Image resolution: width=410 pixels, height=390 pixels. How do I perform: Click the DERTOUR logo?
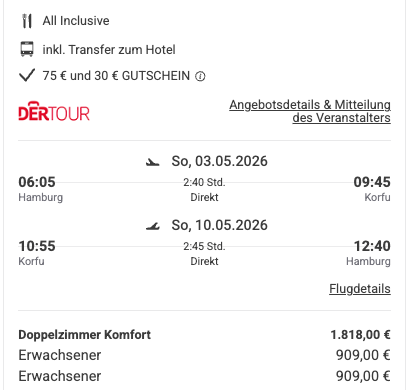point(54,111)
